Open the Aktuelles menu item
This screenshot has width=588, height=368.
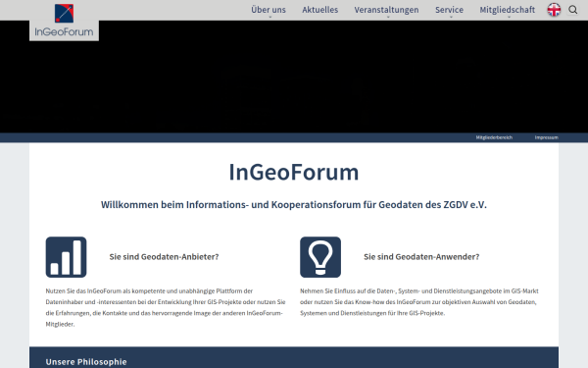(x=320, y=10)
